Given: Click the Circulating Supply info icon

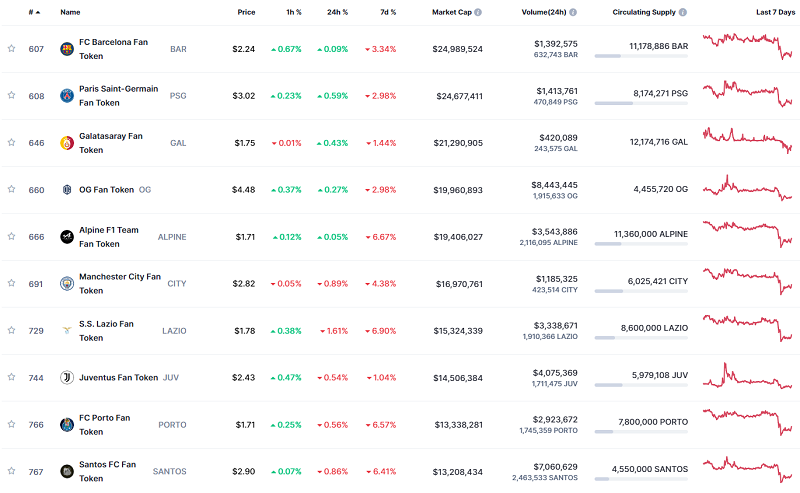Looking at the screenshot, I should pyautogui.click(x=683, y=12).
